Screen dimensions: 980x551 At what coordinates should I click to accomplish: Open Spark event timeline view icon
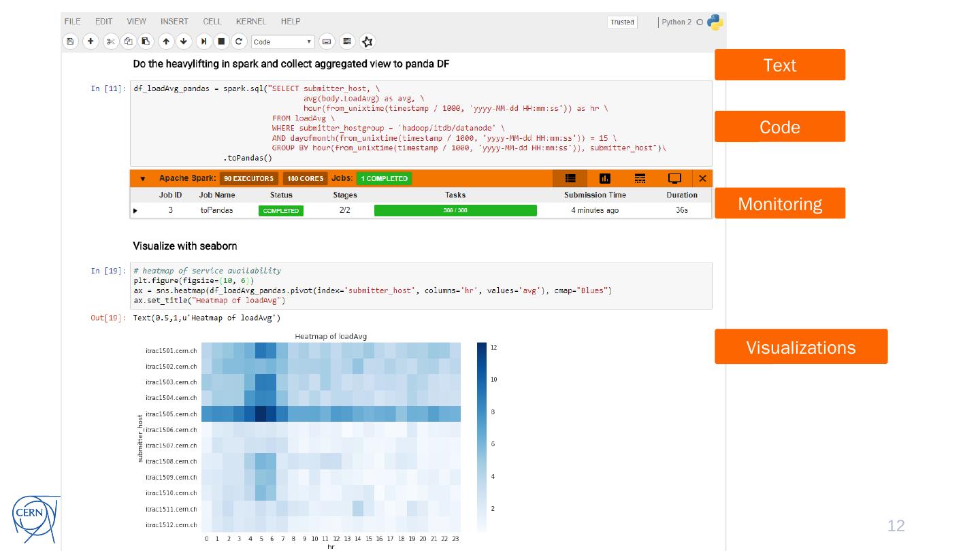[x=640, y=178]
